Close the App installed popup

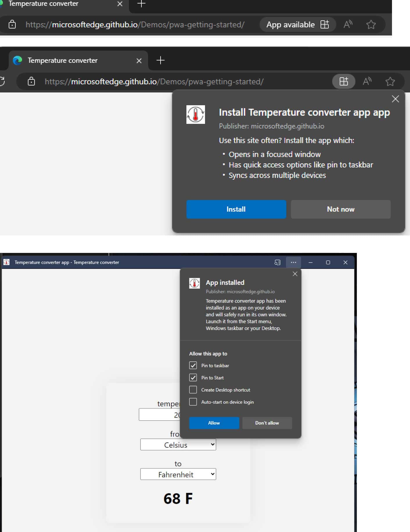click(295, 274)
